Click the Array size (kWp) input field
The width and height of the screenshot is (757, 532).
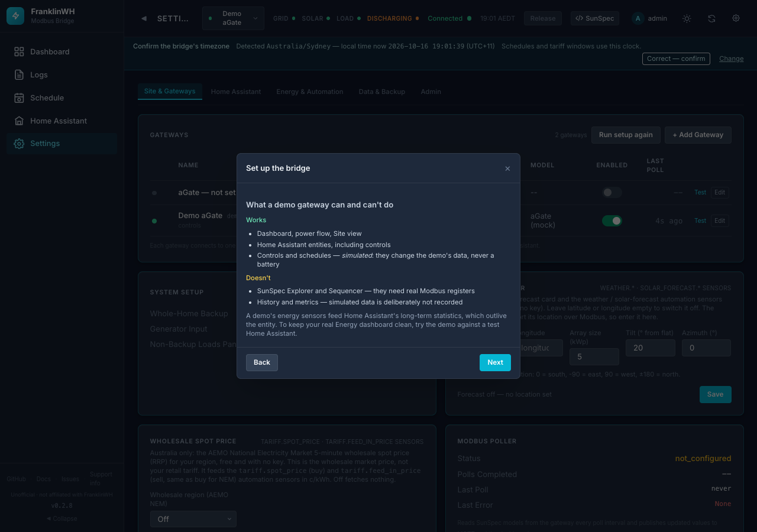(x=594, y=356)
